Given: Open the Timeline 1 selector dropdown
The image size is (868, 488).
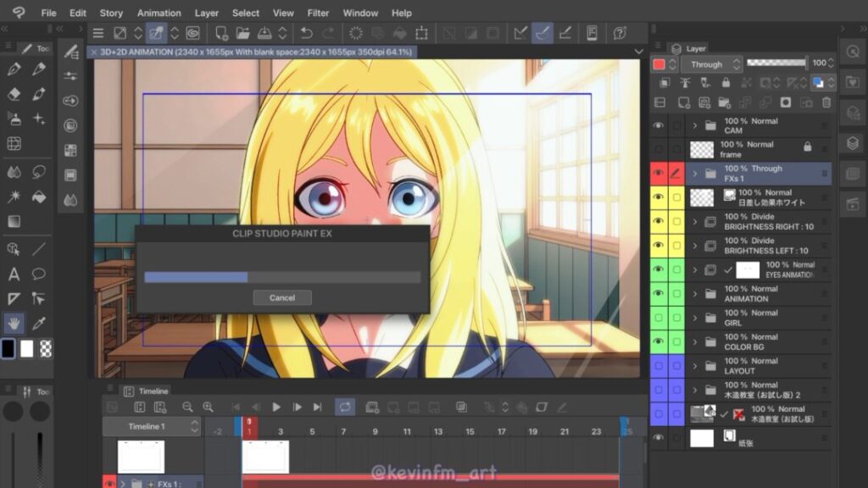Looking at the screenshot, I should point(151,427).
